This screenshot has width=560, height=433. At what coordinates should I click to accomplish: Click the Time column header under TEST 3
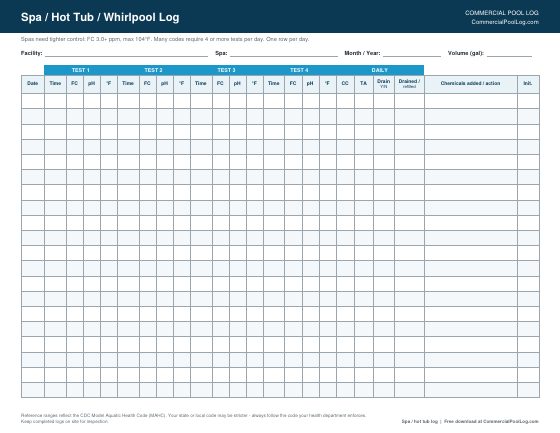[x=201, y=84]
